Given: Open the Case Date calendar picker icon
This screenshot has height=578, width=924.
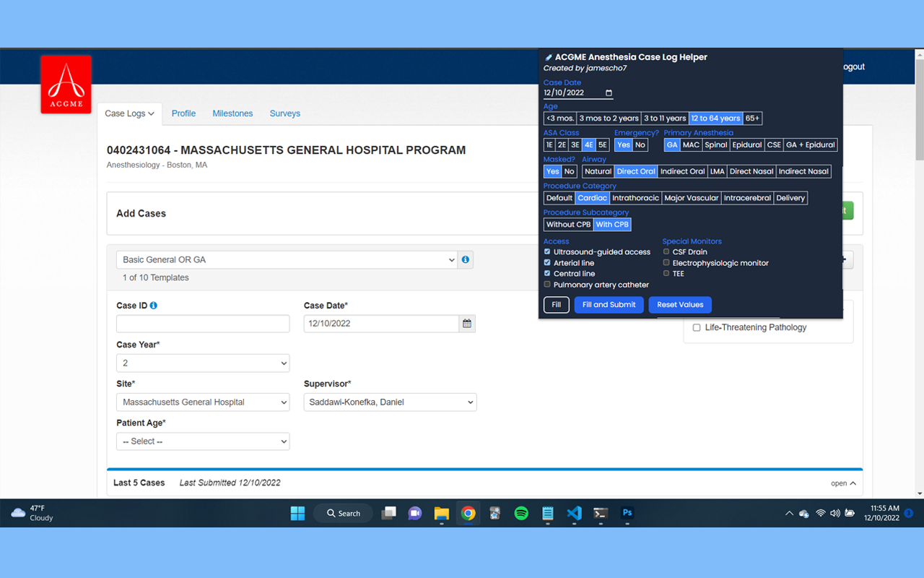Looking at the screenshot, I should (x=467, y=324).
